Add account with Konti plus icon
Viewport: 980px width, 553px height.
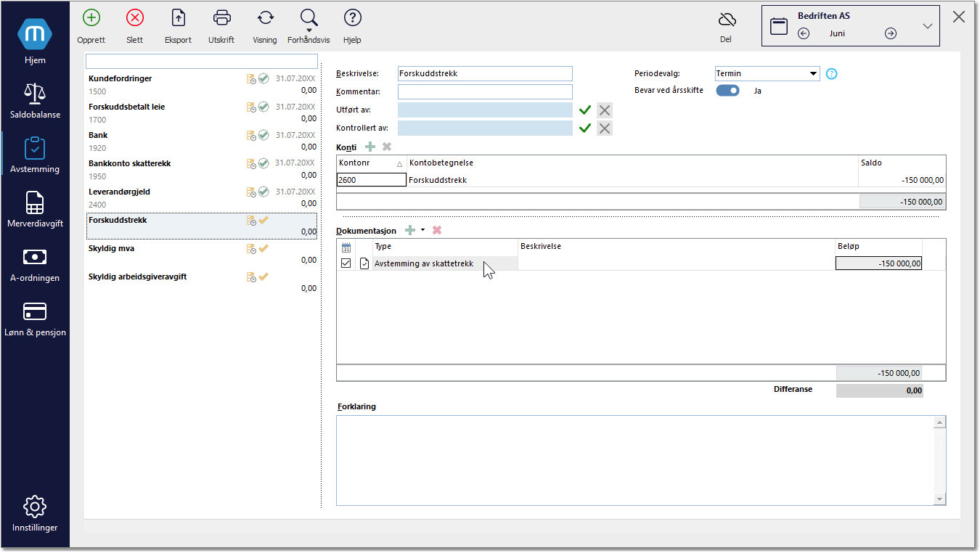point(370,147)
